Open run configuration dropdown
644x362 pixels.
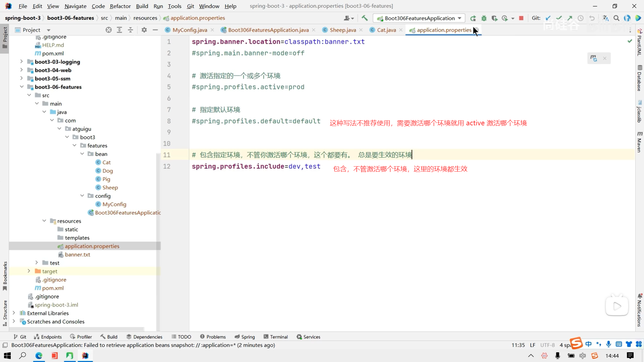[x=419, y=18]
